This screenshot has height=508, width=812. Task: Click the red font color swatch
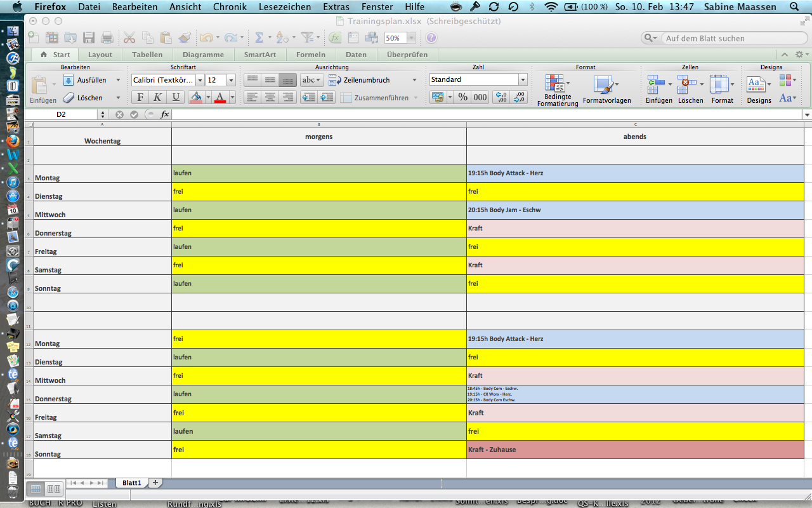point(220,97)
